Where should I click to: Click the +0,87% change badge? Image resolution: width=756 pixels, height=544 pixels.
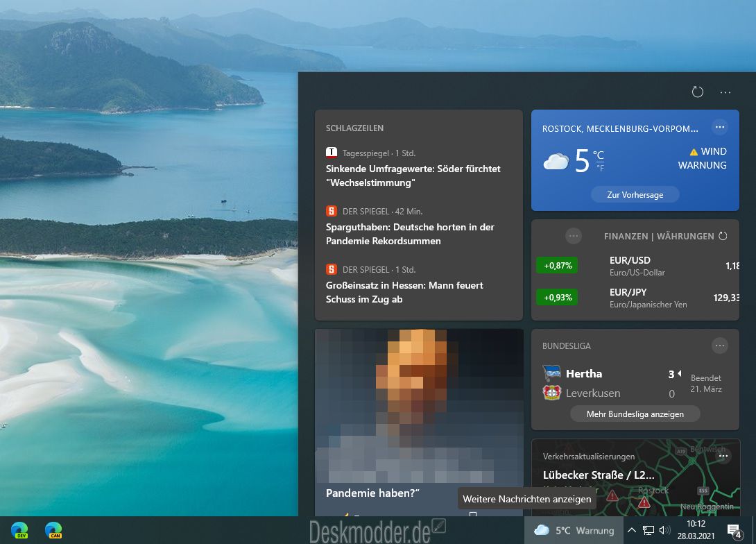[558, 265]
